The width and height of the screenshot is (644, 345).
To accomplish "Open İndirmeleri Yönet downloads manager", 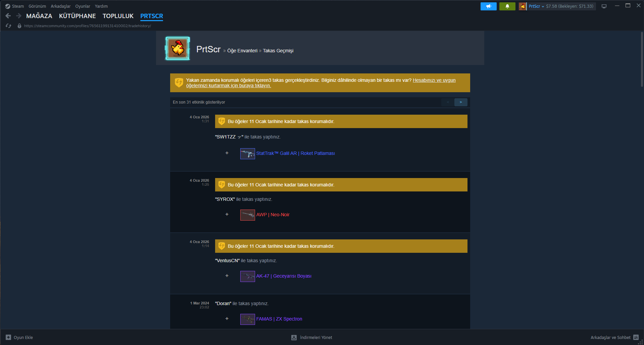I will click(316, 338).
